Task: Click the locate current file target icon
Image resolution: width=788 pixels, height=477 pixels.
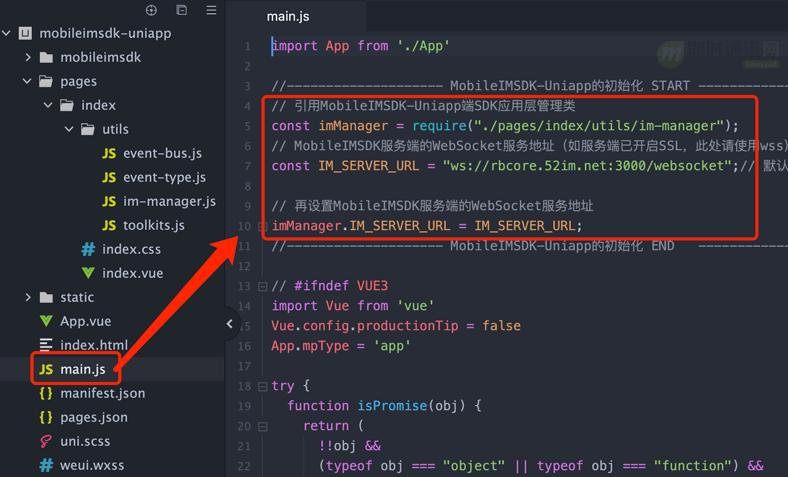Action: [x=152, y=10]
